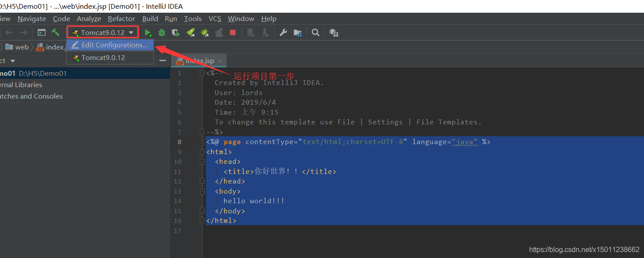This screenshot has width=644, height=258.
Task: Select External Libraries in project tree
Action: tap(21, 85)
